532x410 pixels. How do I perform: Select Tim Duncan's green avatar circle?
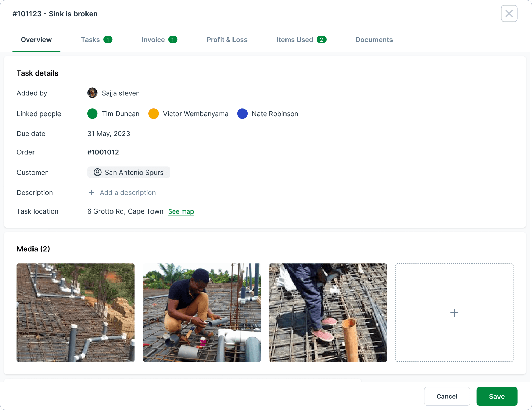pyautogui.click(x=92, y=113)
